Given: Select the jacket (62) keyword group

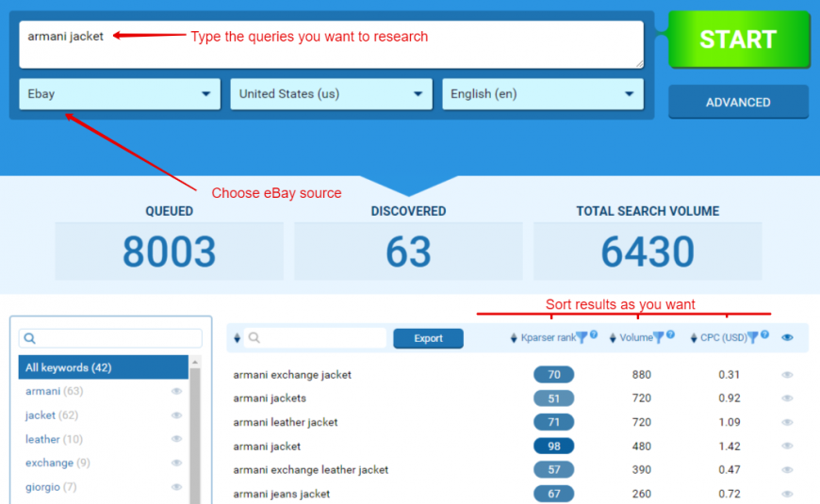Looking at the screenshot, I should (52, 415).
